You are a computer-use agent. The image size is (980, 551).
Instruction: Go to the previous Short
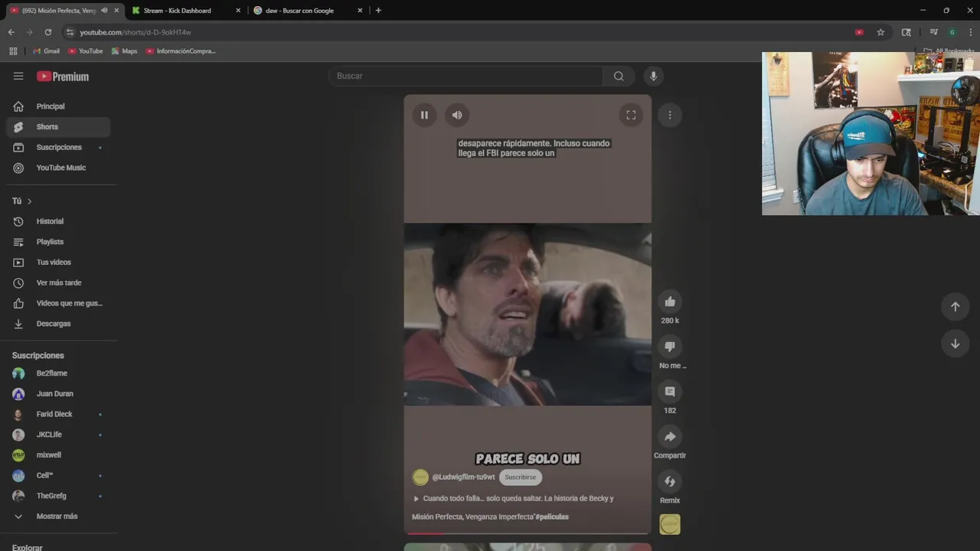click(955, 306)
